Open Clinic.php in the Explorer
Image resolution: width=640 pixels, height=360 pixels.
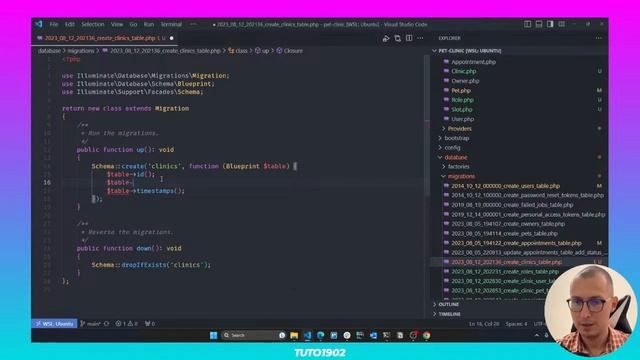coord(464,71)
